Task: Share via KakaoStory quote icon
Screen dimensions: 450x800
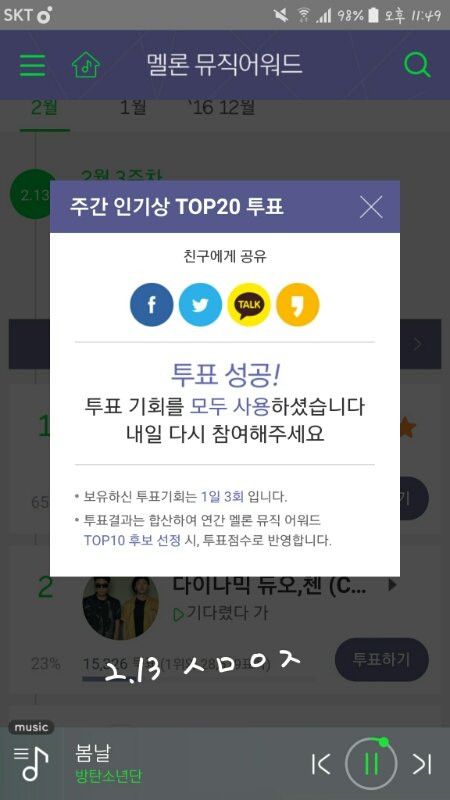Action: click(x=298, y=305)
